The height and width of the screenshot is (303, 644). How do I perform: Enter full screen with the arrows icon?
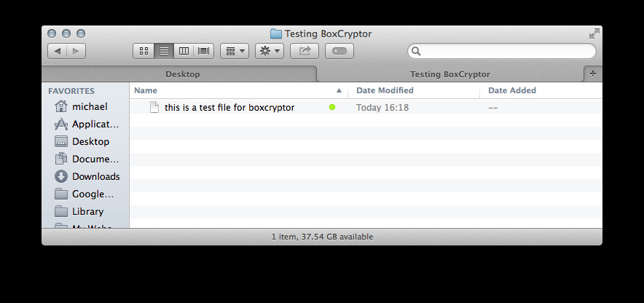pos(594,34)
